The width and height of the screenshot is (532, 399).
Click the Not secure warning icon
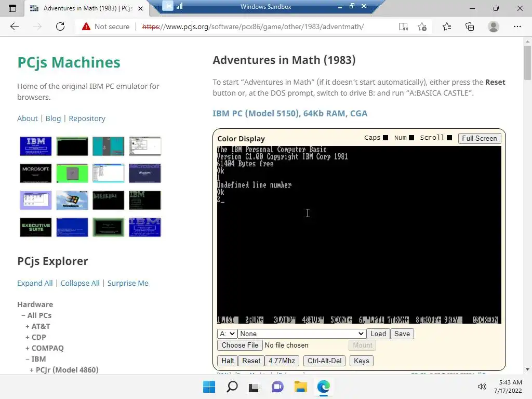[x=86, y=26]
